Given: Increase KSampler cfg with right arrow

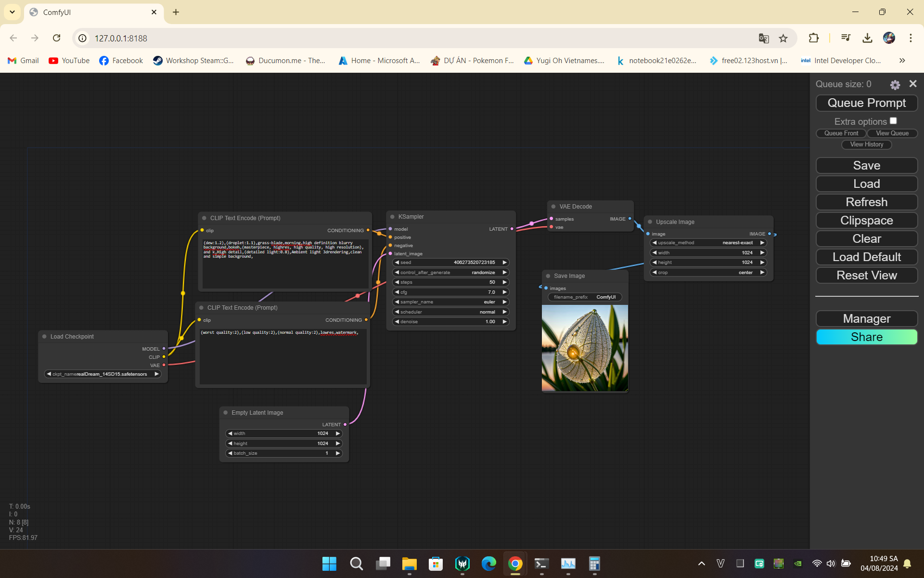Looking at the screenshot, I should pos(504,292).
